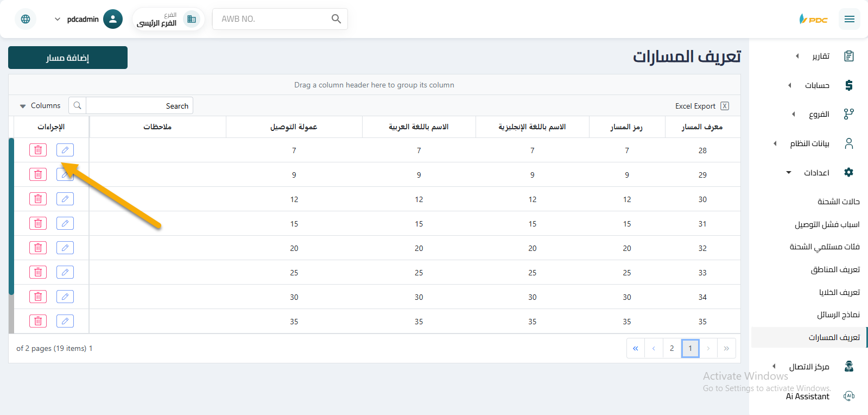Open the Columns chooser dropdown
Viewport: 868px width, 415px height.
[x=40, y=106]
